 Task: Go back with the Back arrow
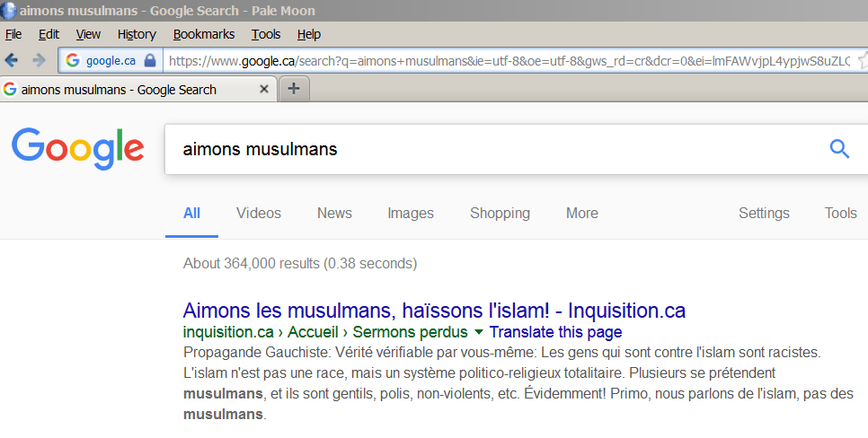click(11, 60)
